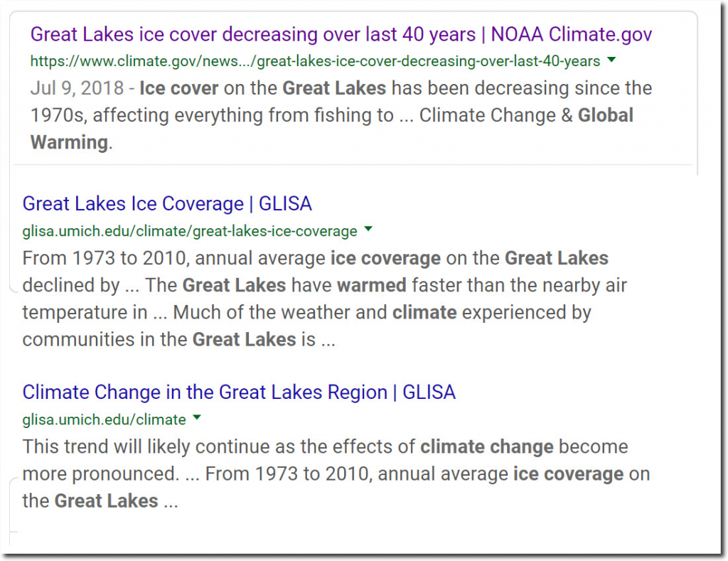Expand the arrow beside the glisa.umich.edu/climate URL
This screenshot has height=561, width=728.
(x=197, y=418)
